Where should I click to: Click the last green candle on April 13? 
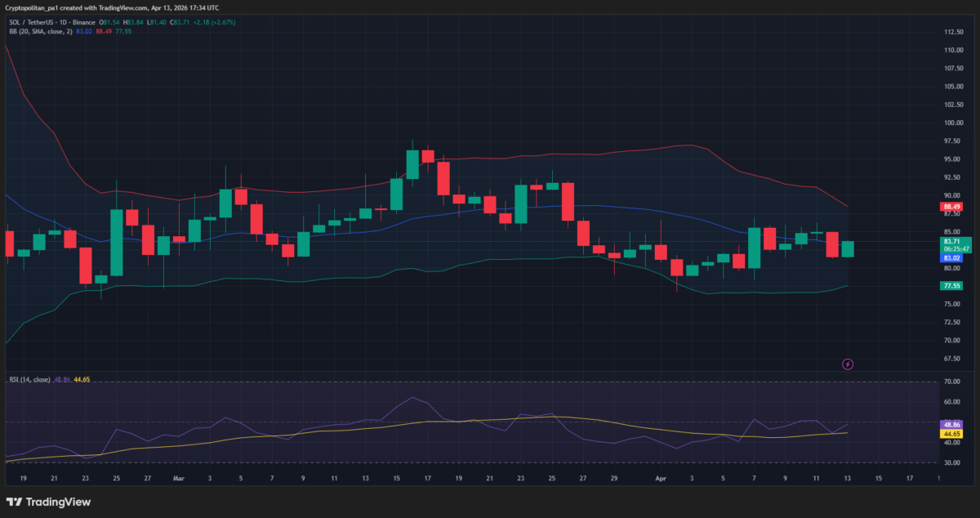pyautogui.click(x=848, y=249)
